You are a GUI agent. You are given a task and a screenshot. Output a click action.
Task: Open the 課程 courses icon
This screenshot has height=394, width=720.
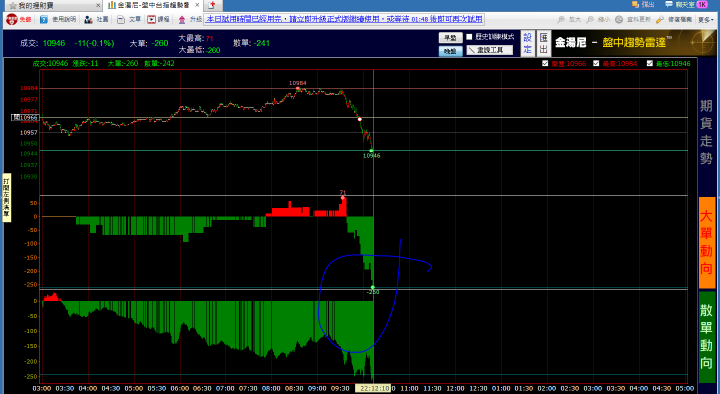click(152, 20)
